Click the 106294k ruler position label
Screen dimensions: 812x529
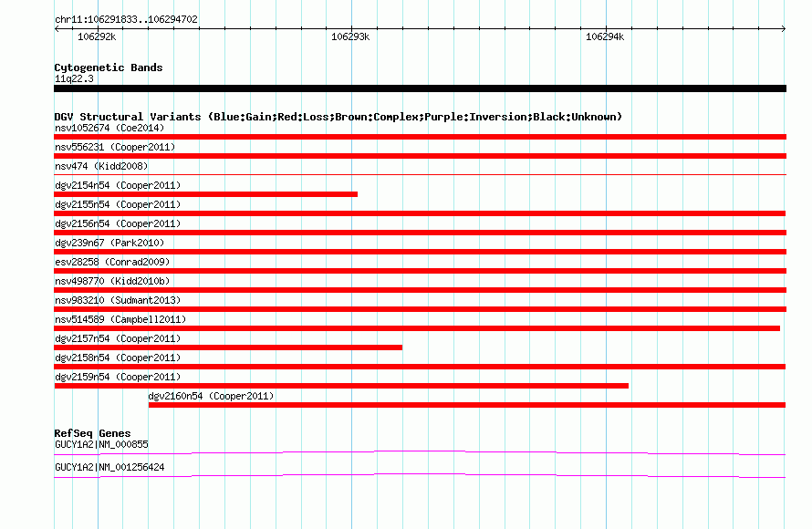pos(605,36)
